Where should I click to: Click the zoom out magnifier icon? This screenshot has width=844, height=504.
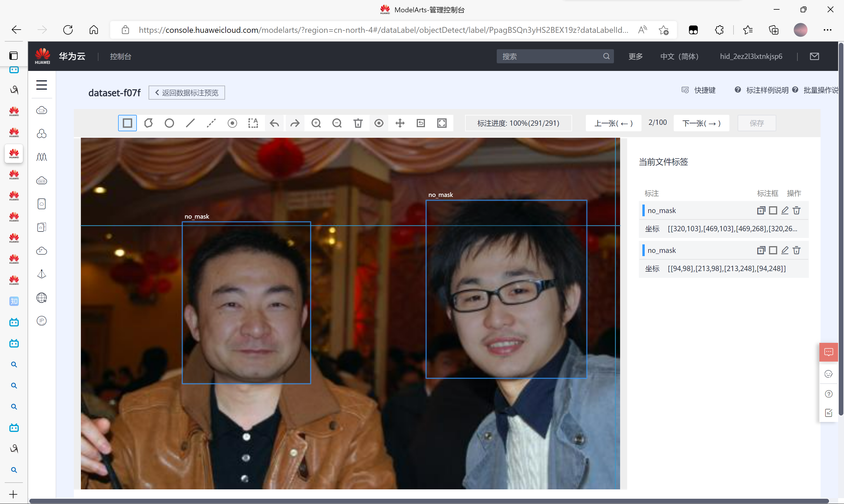pos(337,123)
